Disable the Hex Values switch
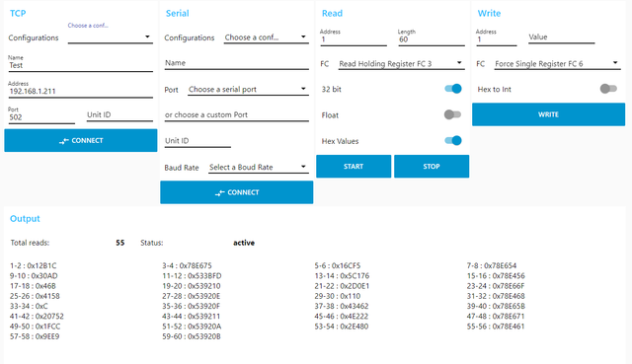The image size is (632, 364). point(453,140)
